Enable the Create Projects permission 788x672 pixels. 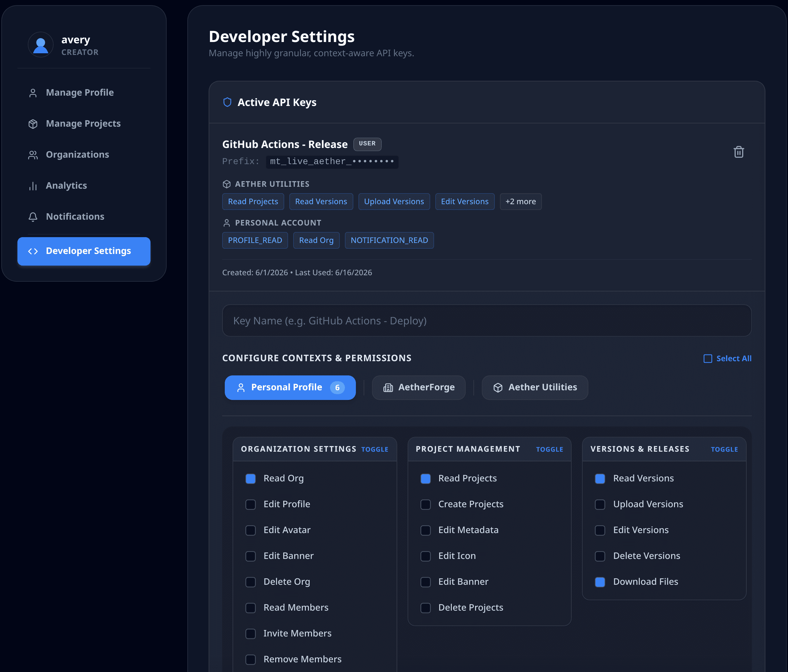pos(426,504)
